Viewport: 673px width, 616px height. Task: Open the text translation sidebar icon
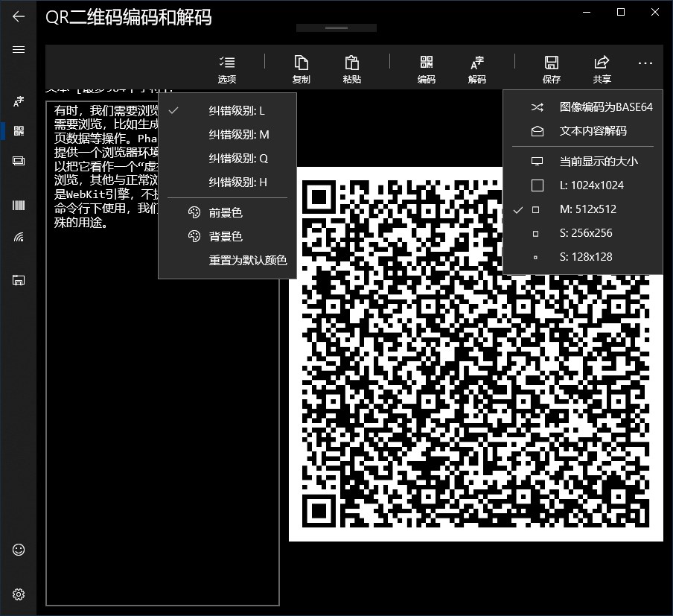click(19, 101)
